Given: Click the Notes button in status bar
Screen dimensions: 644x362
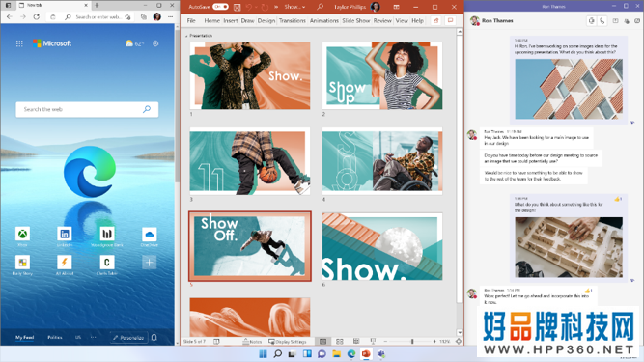Looking at the screenshot, I should coord(252,341).
